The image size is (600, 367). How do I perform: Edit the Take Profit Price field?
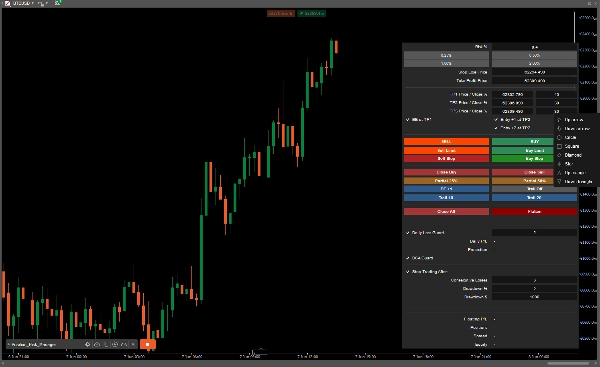tap(534, 80)
